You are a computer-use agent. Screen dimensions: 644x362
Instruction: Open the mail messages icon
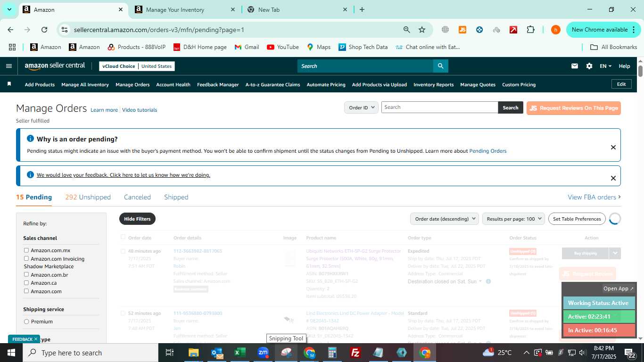point(574,66)
